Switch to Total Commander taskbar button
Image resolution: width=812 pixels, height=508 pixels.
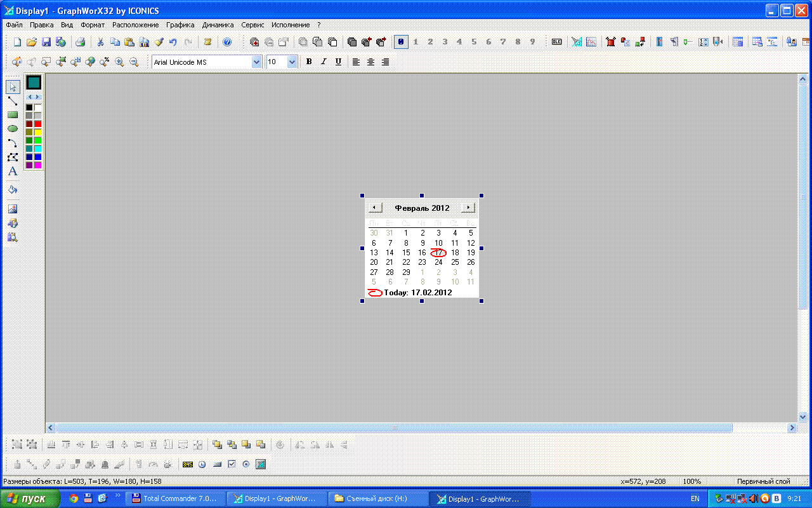174,498
